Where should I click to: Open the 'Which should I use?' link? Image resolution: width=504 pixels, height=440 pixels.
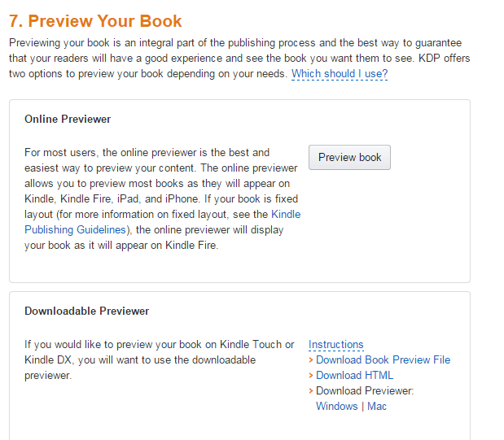point(340,74)
